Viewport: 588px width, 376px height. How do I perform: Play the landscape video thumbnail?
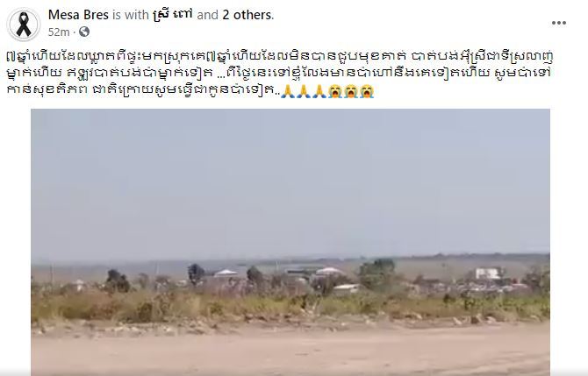click(x=290, y=242)
